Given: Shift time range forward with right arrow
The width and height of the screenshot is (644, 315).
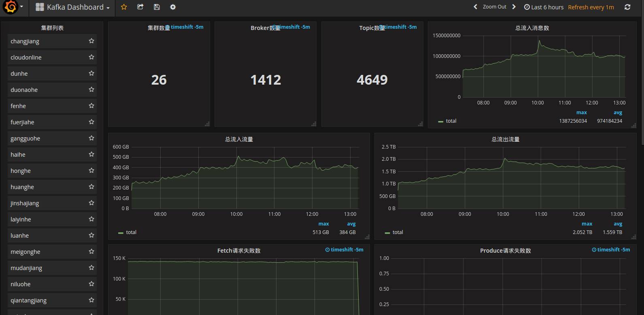Looking at the screenshot, I should (514, 7).
